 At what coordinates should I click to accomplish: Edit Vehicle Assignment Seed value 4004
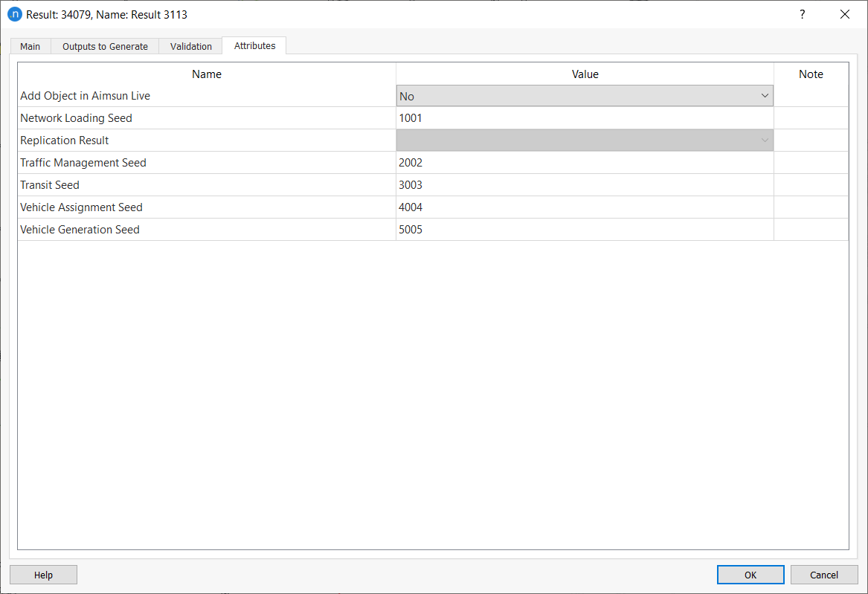point(585,207)
